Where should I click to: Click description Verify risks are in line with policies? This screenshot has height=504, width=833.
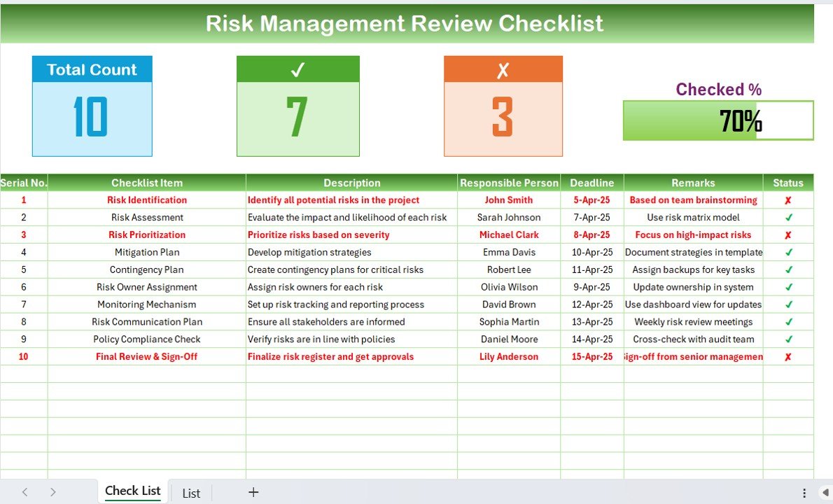click(351, 339)
